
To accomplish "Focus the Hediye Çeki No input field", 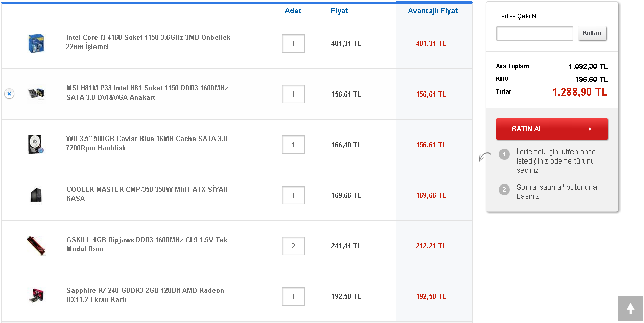I will (534, 34).
